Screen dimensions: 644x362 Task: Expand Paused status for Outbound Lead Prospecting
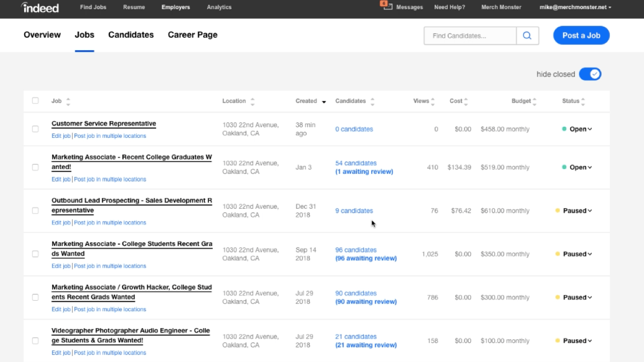[577, 211]
